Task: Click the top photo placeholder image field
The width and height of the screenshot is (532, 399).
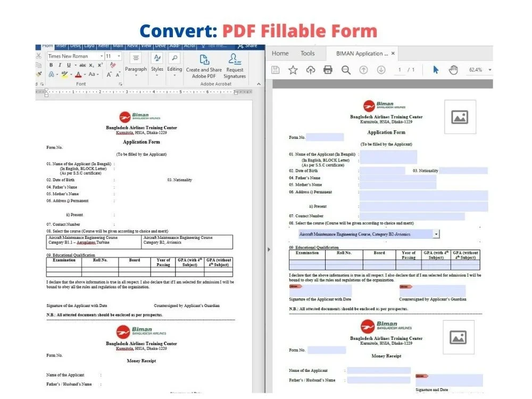Action: click(x=460, y=117)
